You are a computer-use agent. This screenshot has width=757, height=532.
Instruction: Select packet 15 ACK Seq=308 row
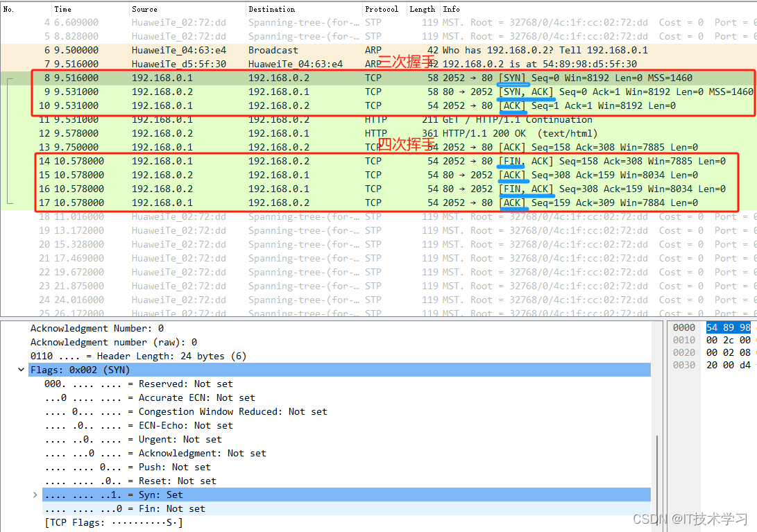pyautogui.click(x=379, y=175)
